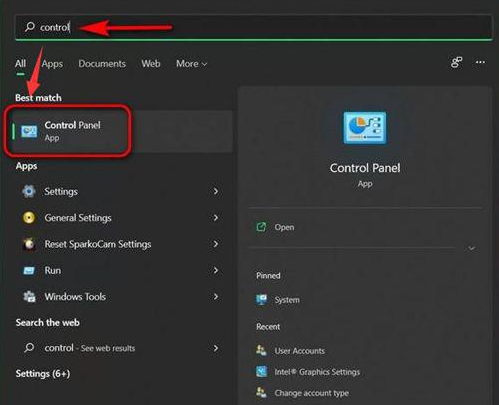The image size is (499, 405).
Task: Open the three-dots options menu
Action: [x=480, y=62]
